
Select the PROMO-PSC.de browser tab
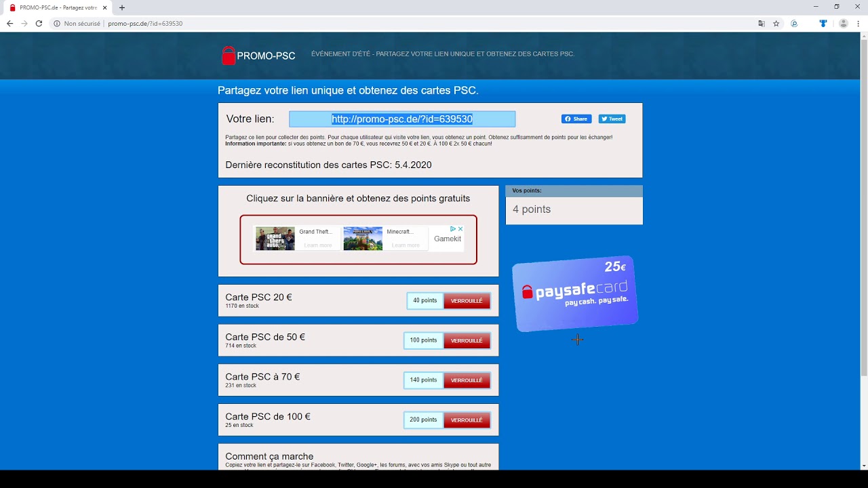[58, 7]
